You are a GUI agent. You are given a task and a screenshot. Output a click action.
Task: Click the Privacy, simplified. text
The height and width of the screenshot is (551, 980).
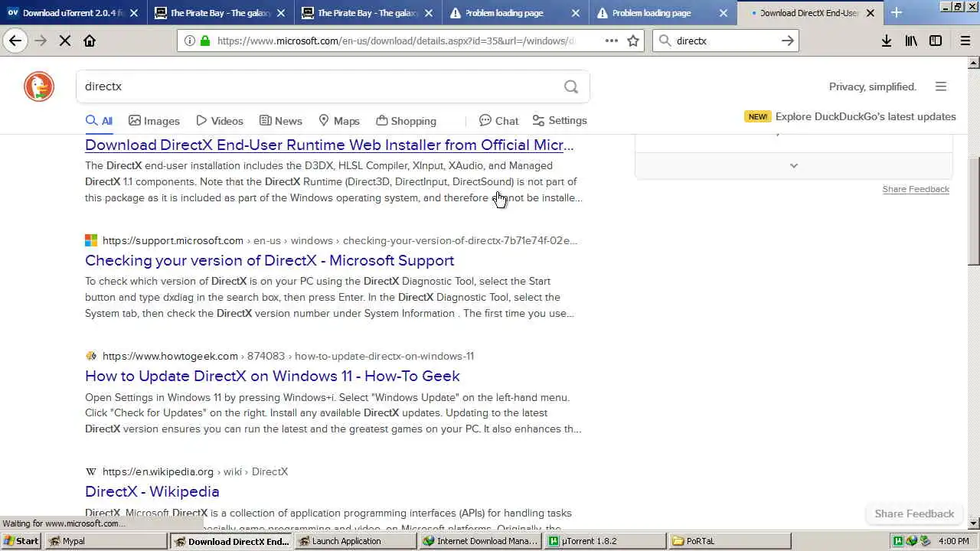[x=872, y=86]
